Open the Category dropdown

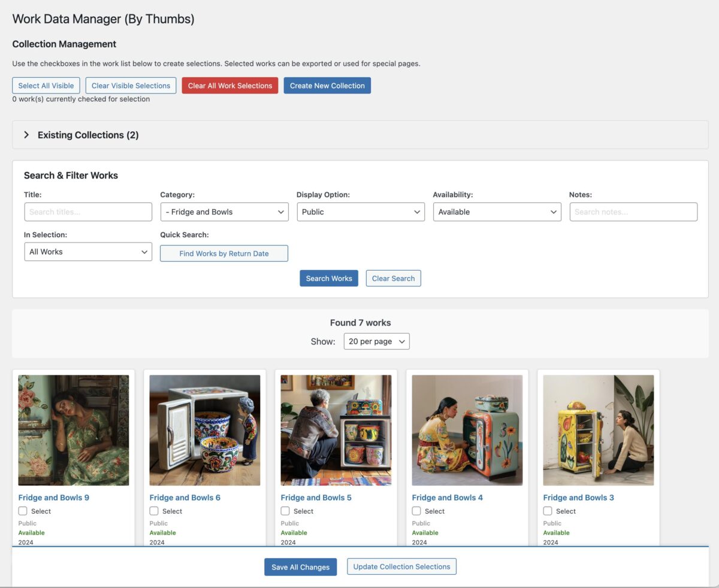224,212
